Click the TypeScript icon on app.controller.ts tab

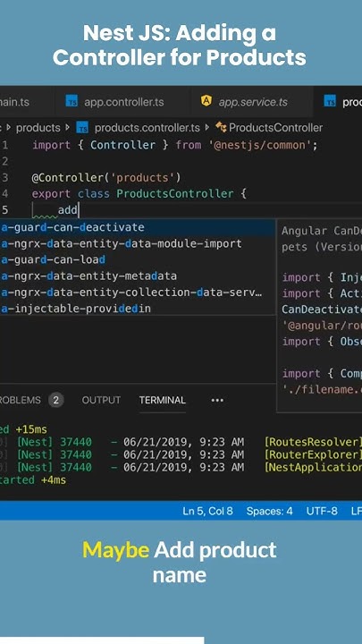tap(72, 101)
